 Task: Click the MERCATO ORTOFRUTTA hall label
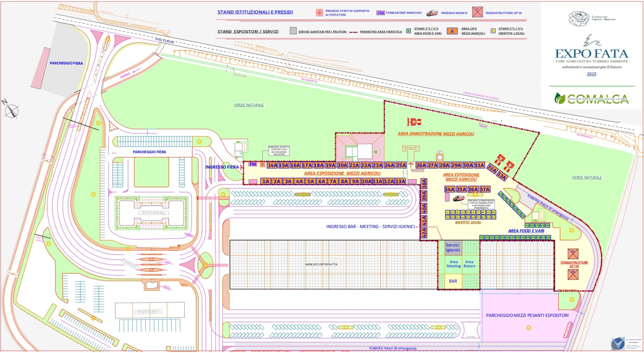point(321,265)
